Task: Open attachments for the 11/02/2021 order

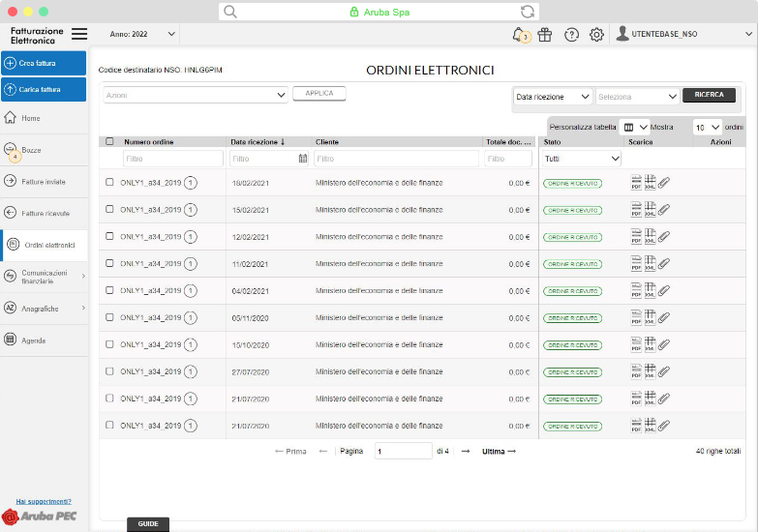Action: point(664,264)
